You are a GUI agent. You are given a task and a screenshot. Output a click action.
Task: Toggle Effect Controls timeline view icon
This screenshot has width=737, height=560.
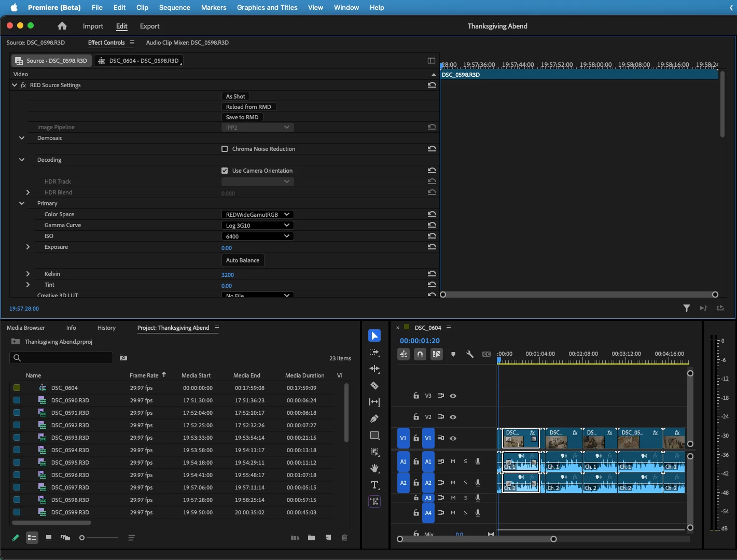[x=431, y=61]
